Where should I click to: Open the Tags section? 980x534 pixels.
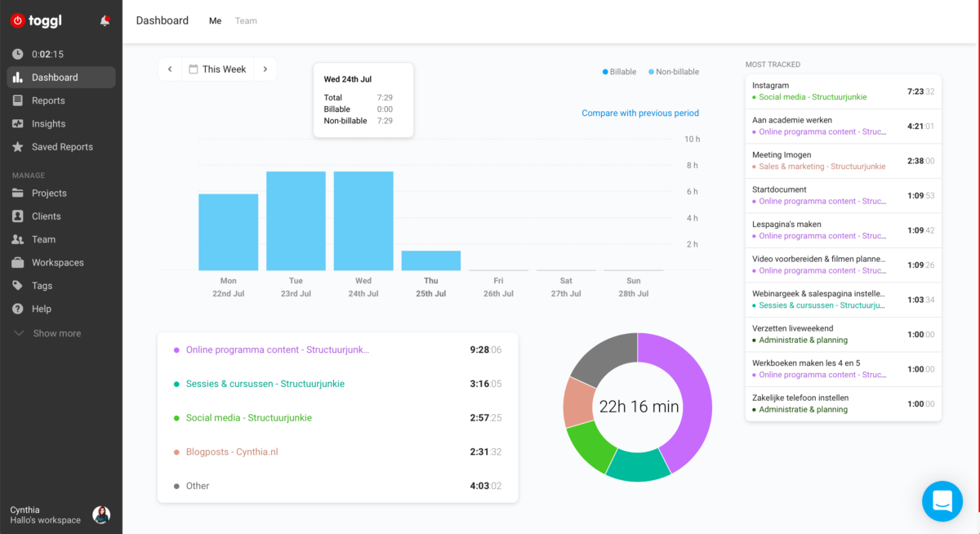[42, 286]
